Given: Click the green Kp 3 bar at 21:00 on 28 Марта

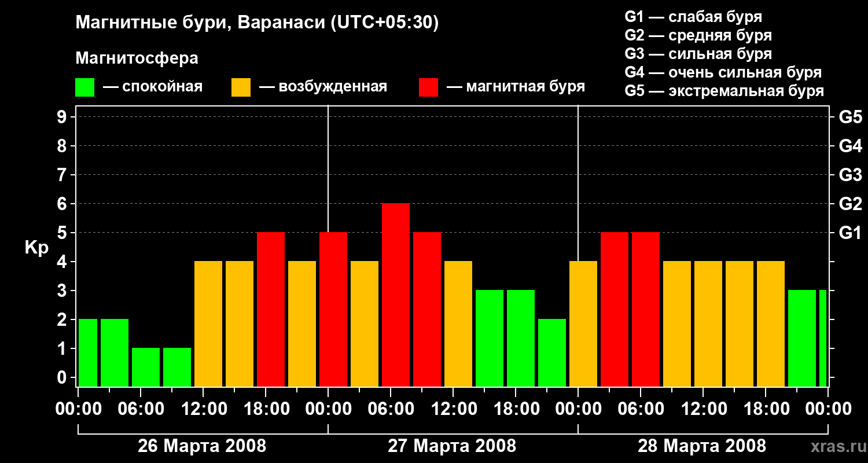Looking at the screenshot, I should (x=802, y=339).
